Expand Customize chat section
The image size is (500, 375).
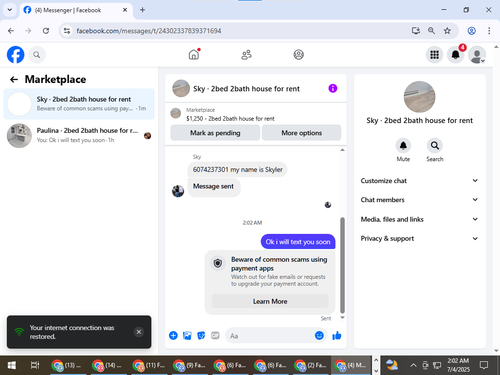[x=419, y=181]
